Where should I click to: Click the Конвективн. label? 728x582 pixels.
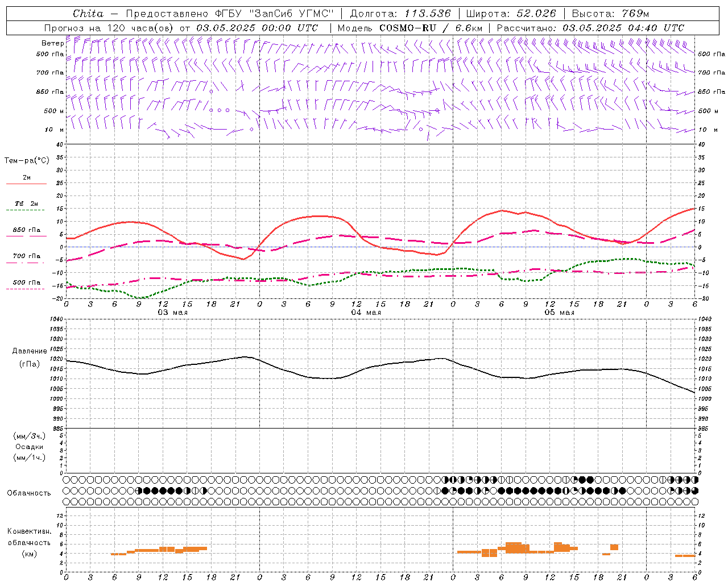29,531
